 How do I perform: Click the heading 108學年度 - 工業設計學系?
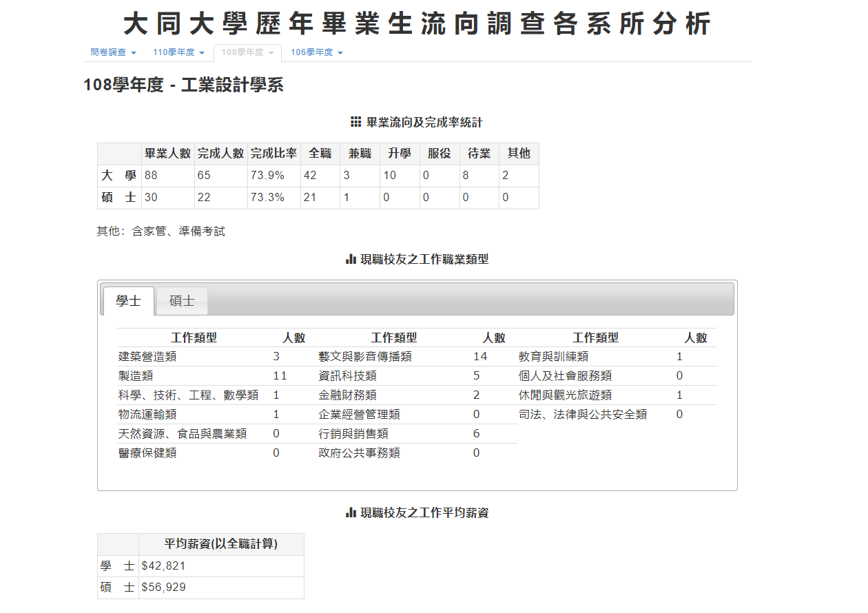183,85
